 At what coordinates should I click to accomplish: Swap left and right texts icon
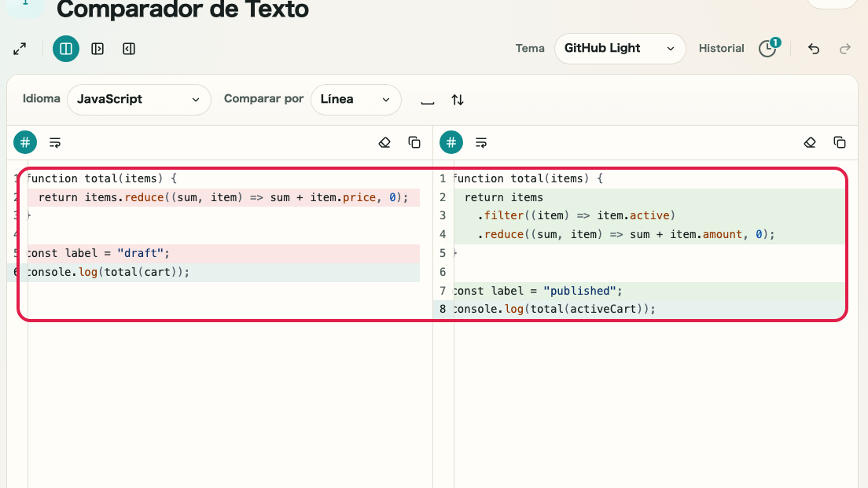click(x=458, y=100)
